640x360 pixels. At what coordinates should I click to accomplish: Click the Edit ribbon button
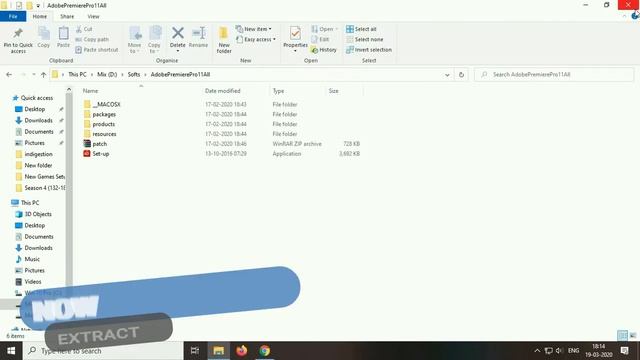click(x=320, y=39)
